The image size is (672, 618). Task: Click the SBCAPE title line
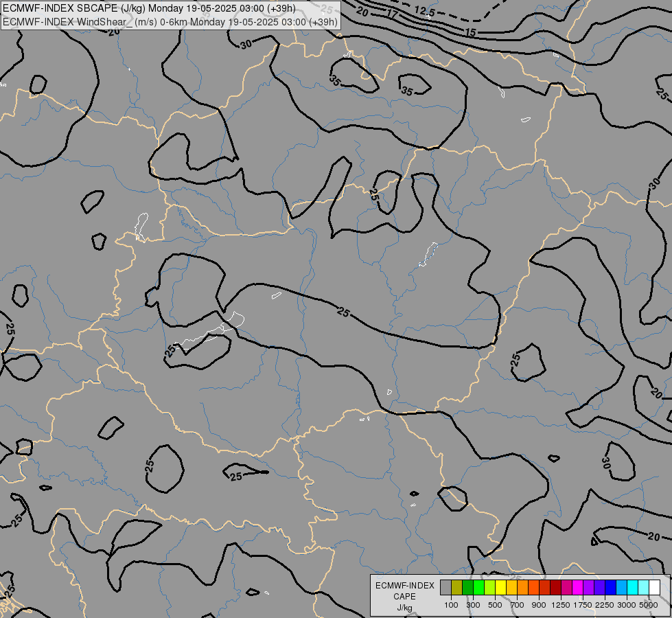point(149,8)
